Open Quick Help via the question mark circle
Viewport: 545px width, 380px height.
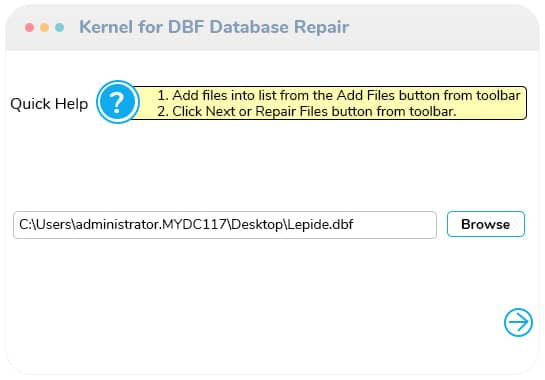pos(118,102)
